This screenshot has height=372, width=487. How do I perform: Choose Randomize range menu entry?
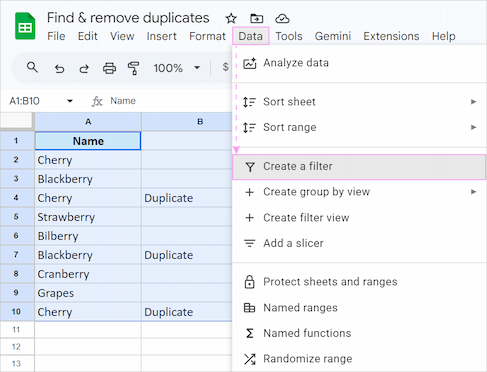point(359,359)
